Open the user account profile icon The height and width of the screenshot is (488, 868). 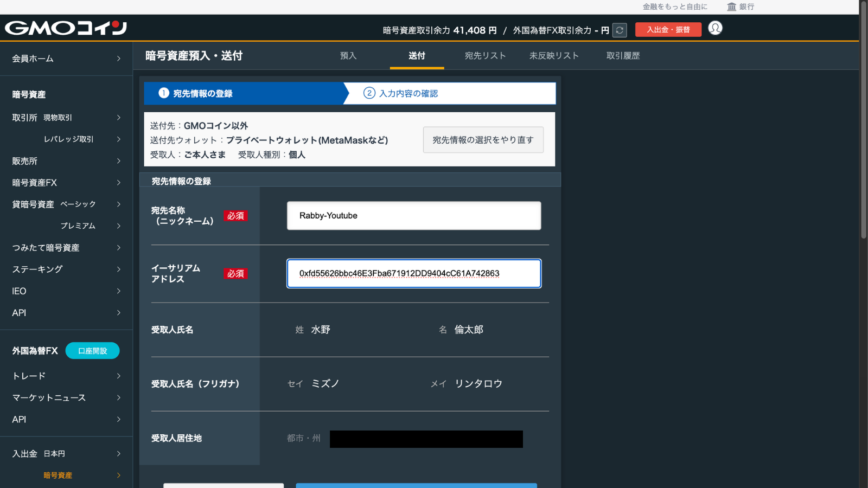(x=715, y=28)
